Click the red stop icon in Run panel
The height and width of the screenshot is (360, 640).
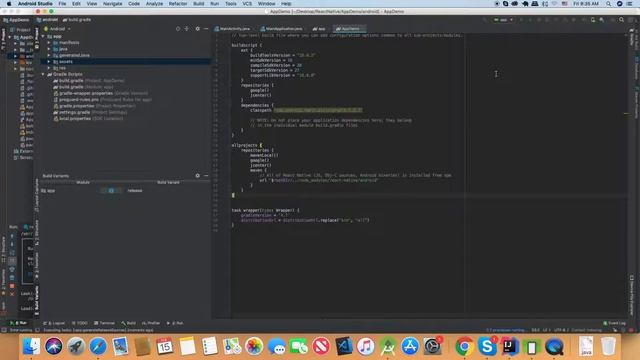[12, 286]
